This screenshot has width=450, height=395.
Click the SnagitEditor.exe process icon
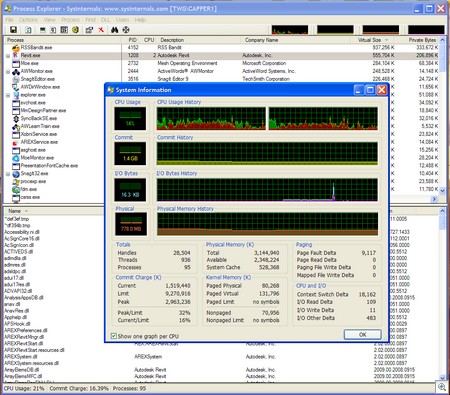coord(16,79)
